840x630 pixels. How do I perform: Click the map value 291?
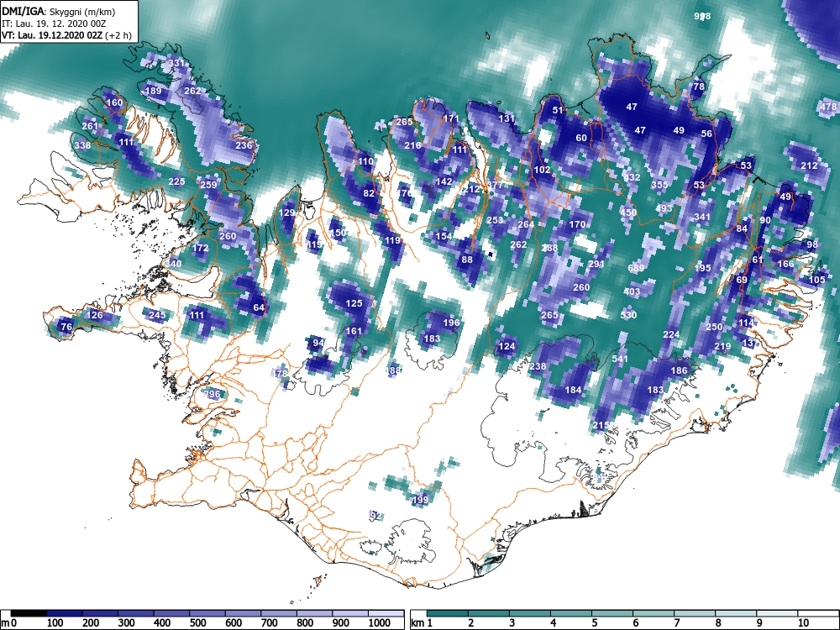click(x=596, y=264)
